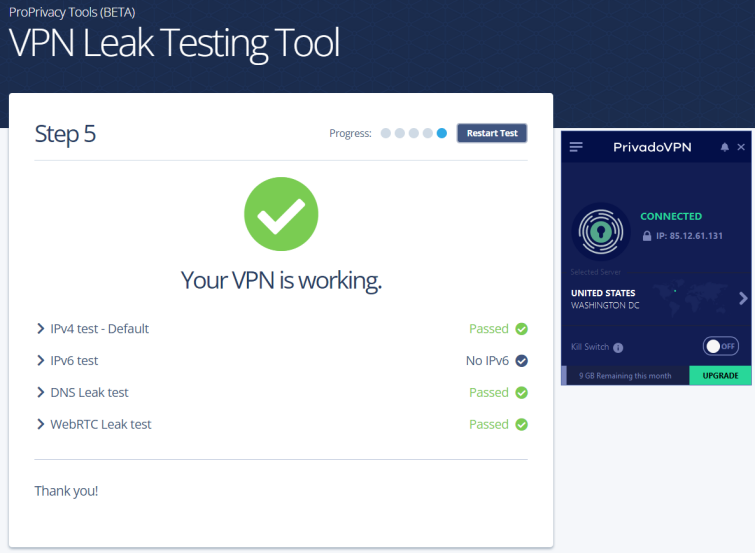Click the large green success checkmark
Viewport: 755px width, 553px height.
click(x=281, y=214)
